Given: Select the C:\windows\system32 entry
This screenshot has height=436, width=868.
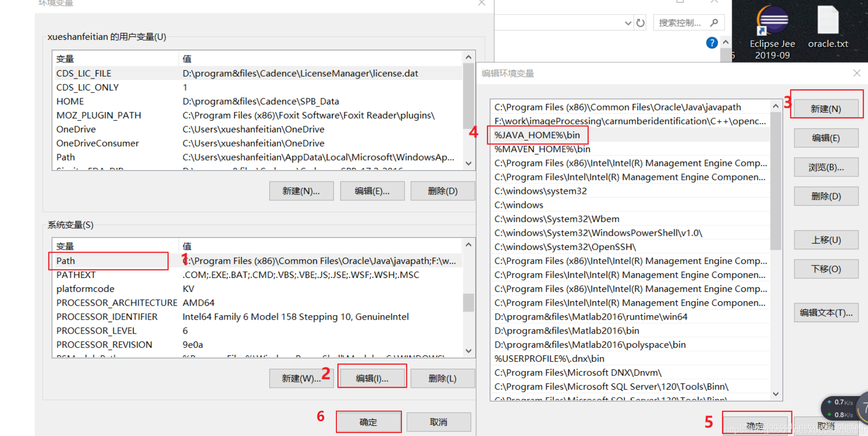Looking at the screenshot, I should click(x=630, y=191).
